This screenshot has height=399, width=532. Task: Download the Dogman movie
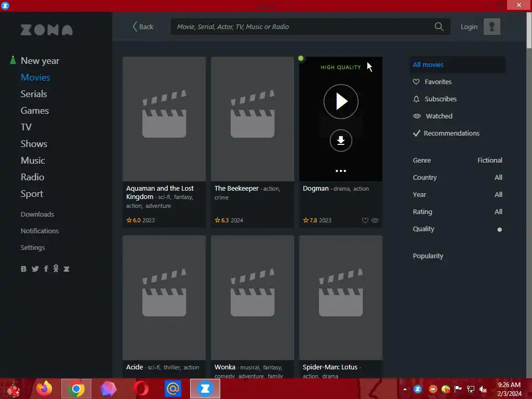tap(341, 140)
